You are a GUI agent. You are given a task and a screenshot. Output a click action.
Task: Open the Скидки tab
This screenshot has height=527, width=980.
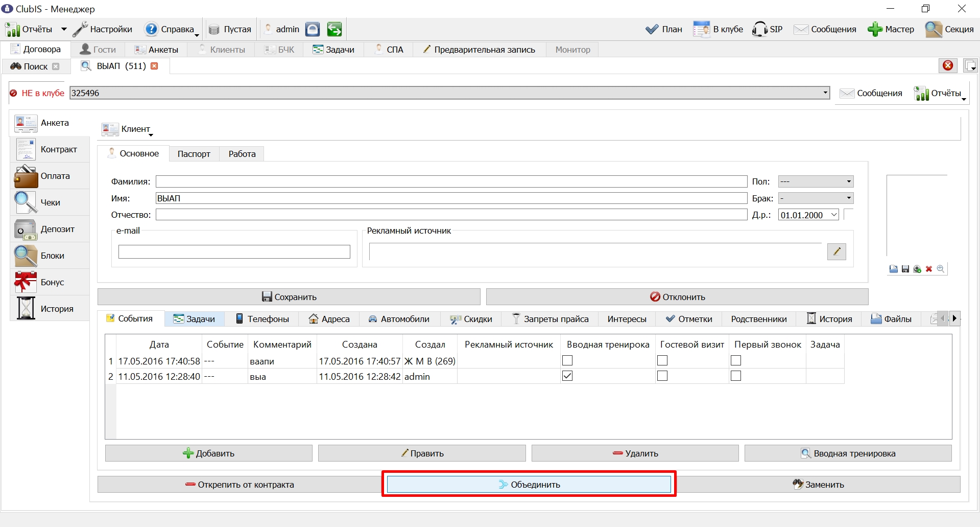471,319
